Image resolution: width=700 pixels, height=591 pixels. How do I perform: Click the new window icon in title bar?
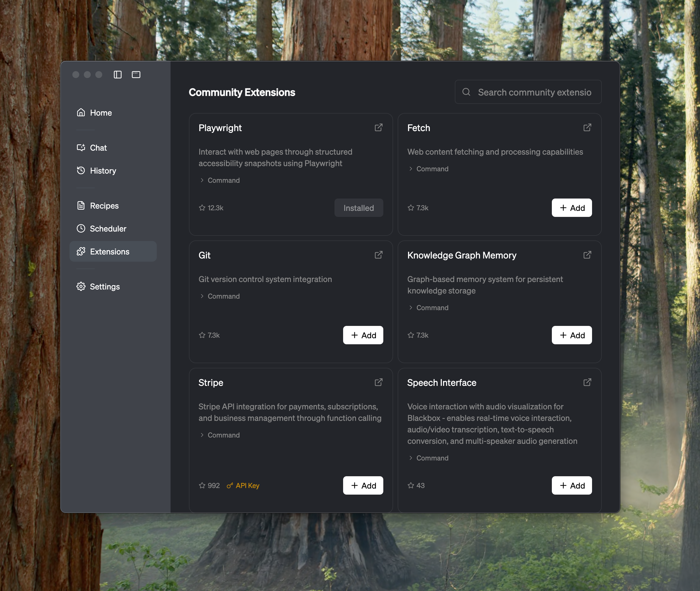point(136,74)
